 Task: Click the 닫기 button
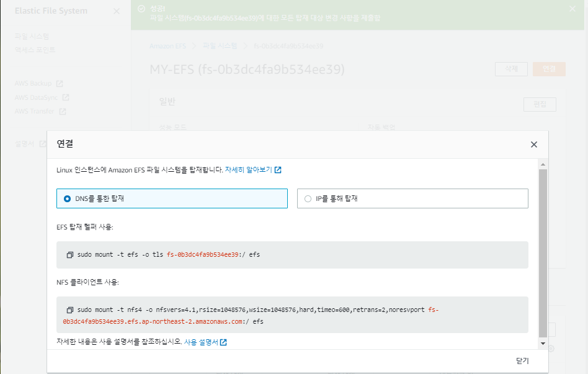click(522, 361)
